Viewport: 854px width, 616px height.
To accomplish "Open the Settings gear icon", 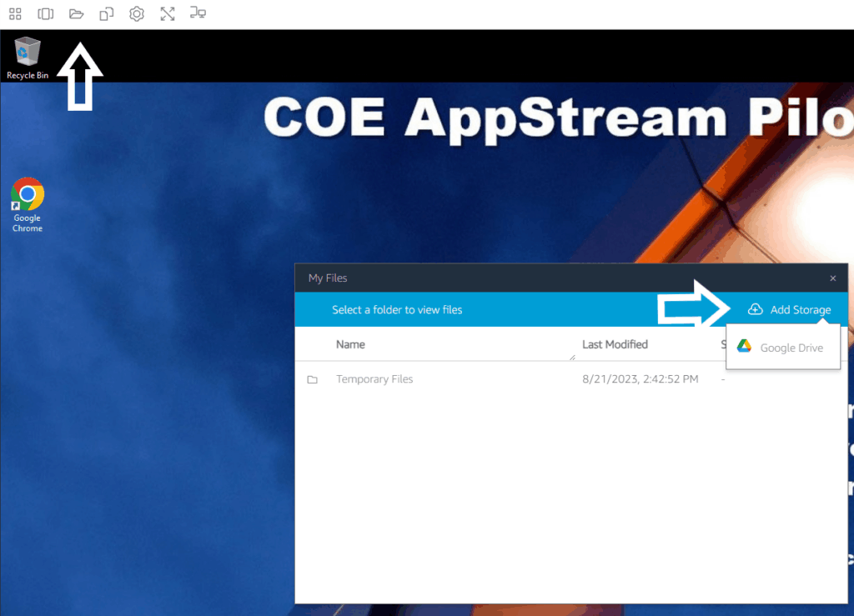I will [x=137, y=13].
